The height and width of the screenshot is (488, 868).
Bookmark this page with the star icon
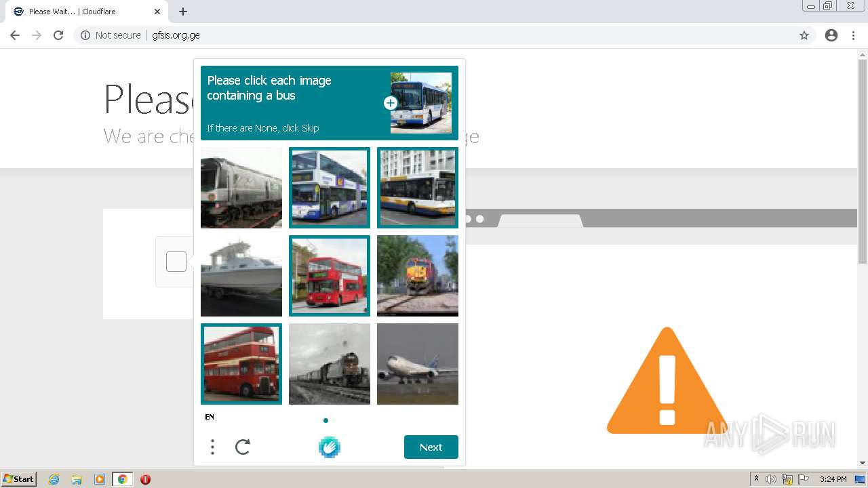coord(804,35)
